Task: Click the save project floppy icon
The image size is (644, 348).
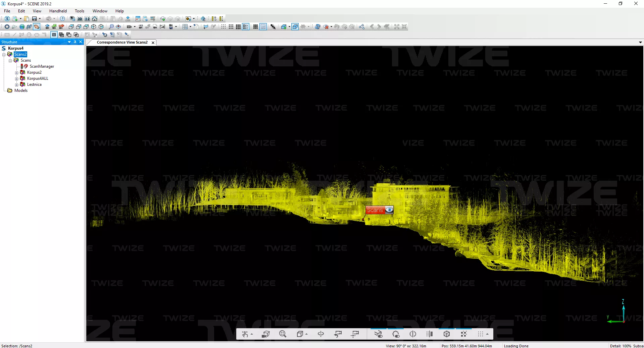Action: click(34, 19)
